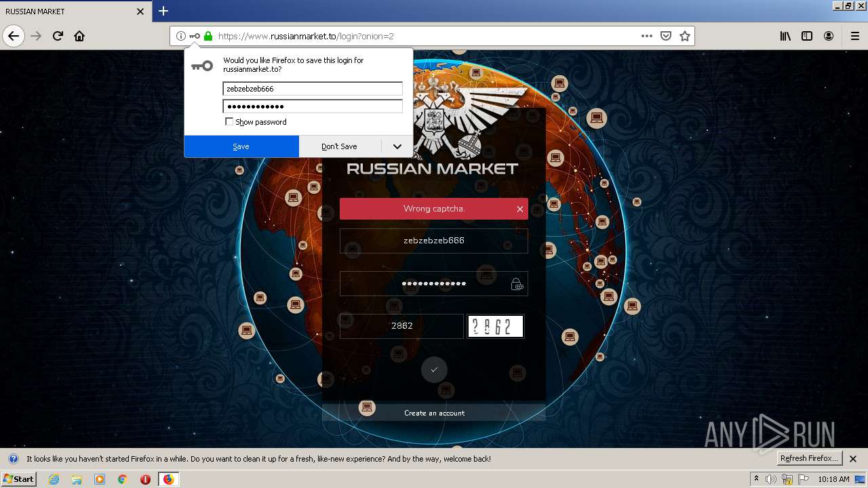
Task: Click the Refresh Firefox button
Action: 810,458
